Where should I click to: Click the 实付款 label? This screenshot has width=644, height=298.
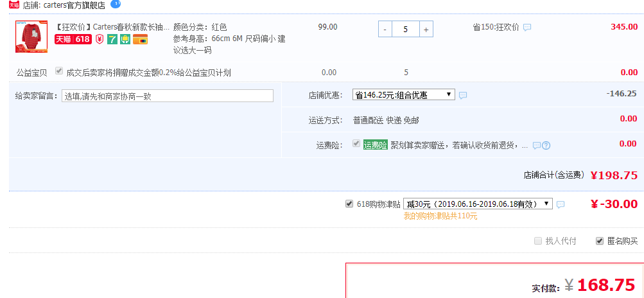click(x=546, y=288)
